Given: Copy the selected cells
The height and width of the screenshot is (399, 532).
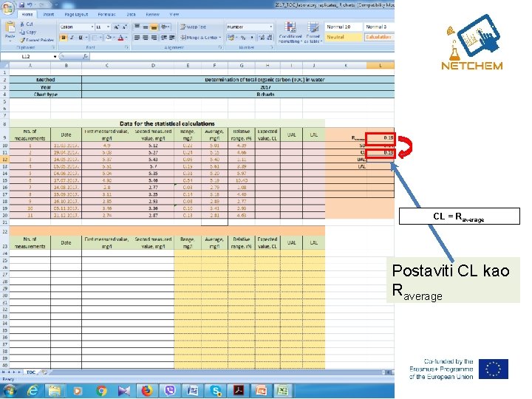Looking at the screenshot, I should coord(28,32).
